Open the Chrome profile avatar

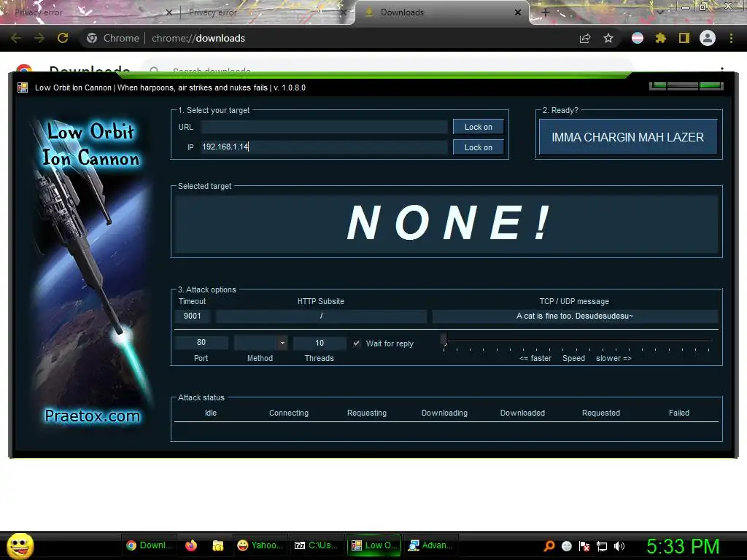pos(708,38)
